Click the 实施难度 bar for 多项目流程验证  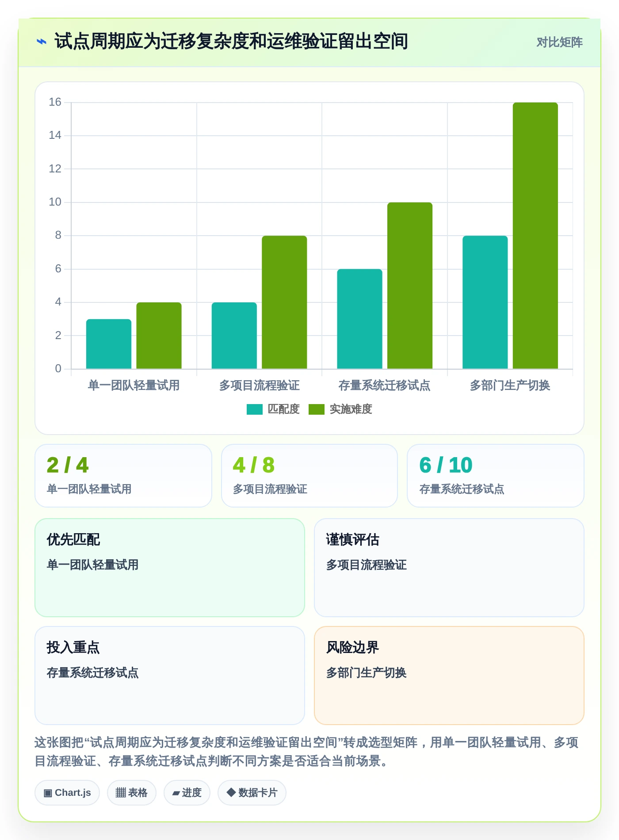[x=284, y=302]
